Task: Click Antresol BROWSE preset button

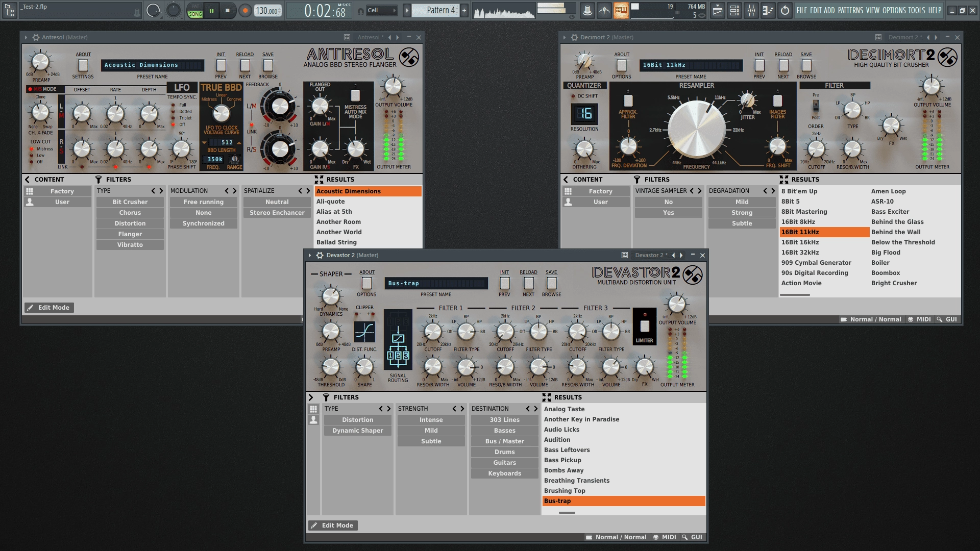Action: pyautogui.click(x=268, y=65)
